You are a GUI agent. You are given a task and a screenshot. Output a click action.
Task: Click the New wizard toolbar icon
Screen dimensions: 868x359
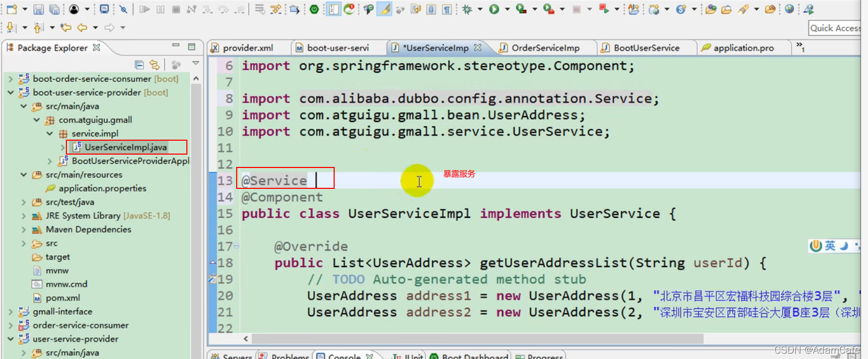click(11, 9)
